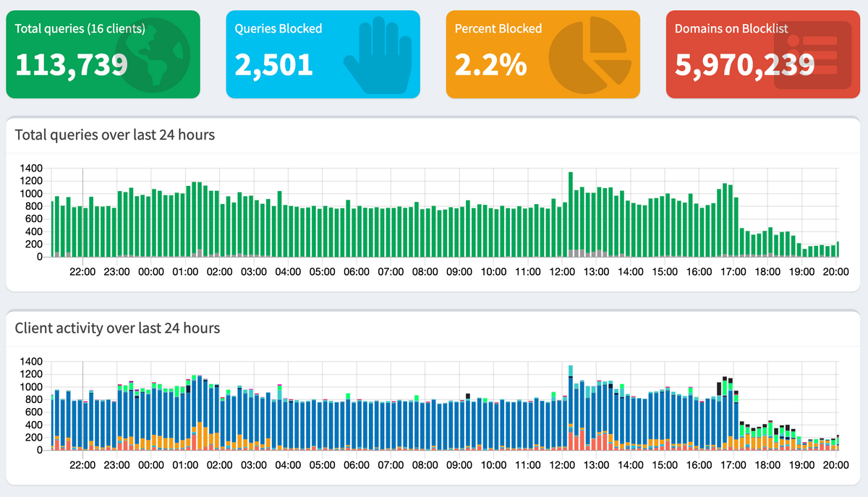Open the Total queries (16 clients) card
Screen dimensions: 868x497
[x=103, y=54]
